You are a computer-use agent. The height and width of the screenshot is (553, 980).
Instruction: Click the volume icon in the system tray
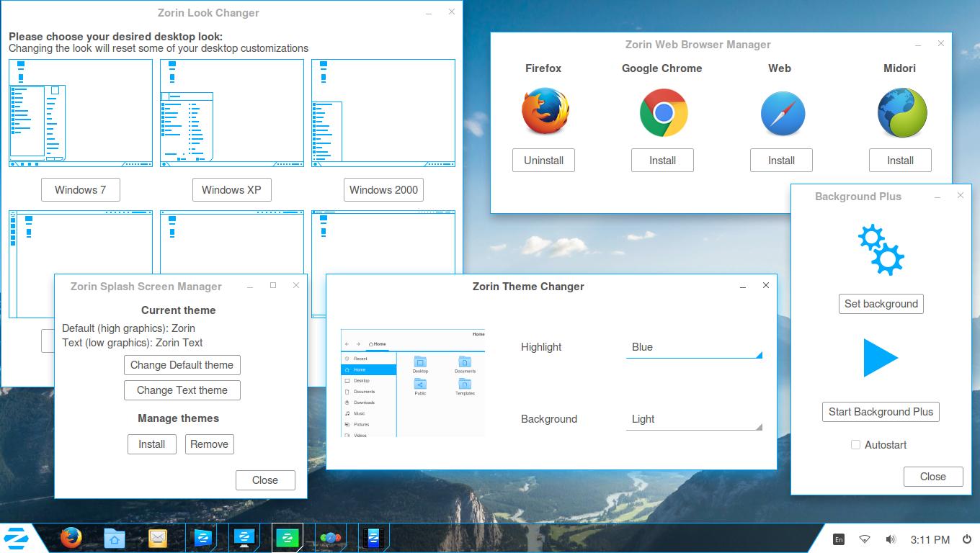click(x=891, y=538)
